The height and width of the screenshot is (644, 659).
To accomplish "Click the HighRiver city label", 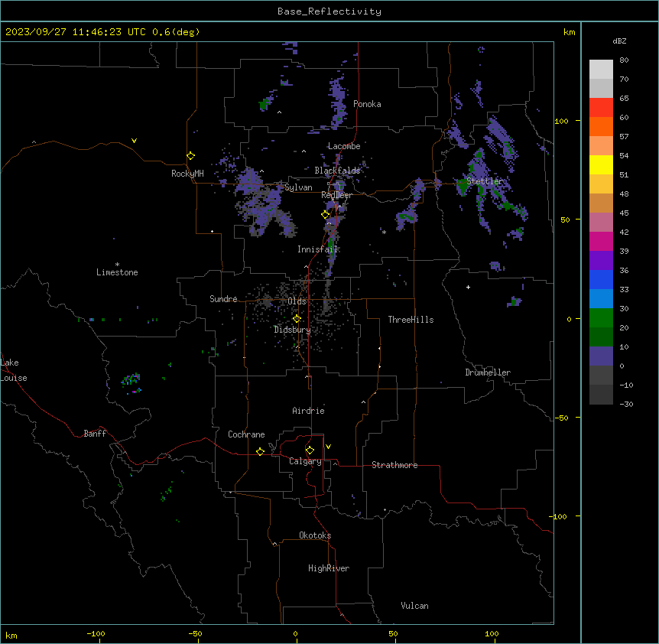I will [329, 568].
